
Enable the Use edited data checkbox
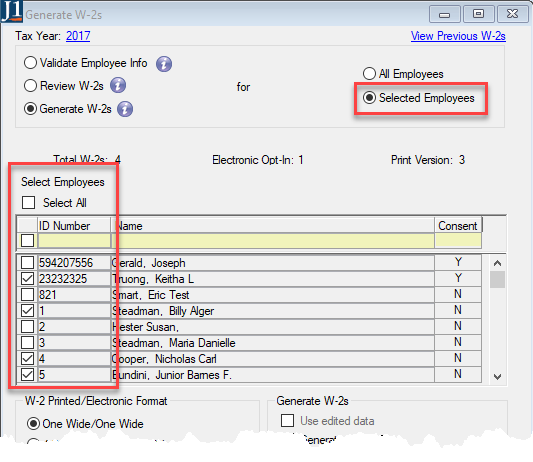click(288, 421)
